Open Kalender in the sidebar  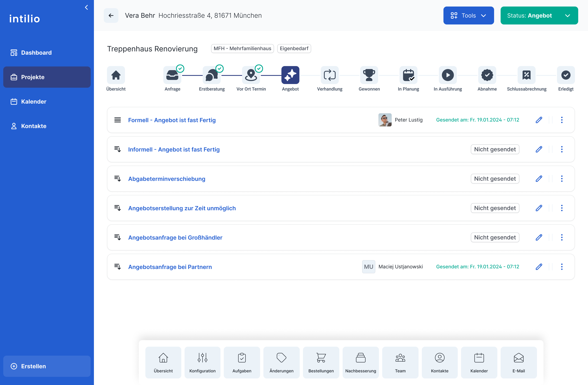(47, 101)
